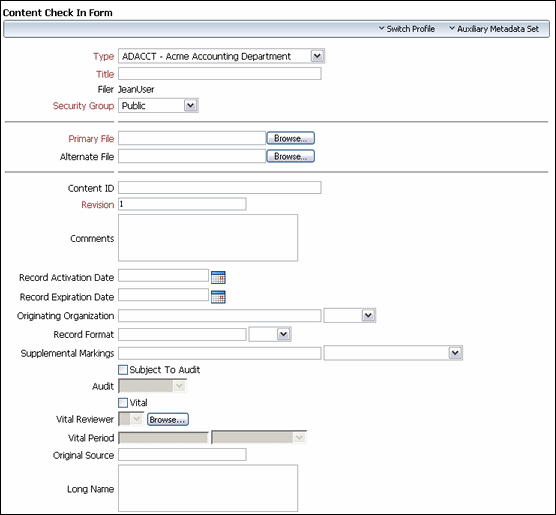Focus the Primary File path field
Screen dimensions: 556x515
[x=192, y=138]
